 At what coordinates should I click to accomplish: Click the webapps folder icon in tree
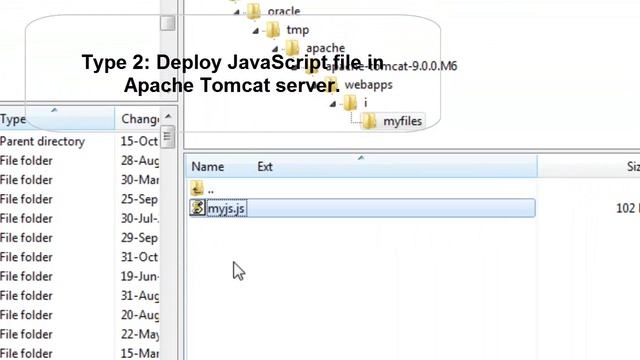[x=331, y=84]
